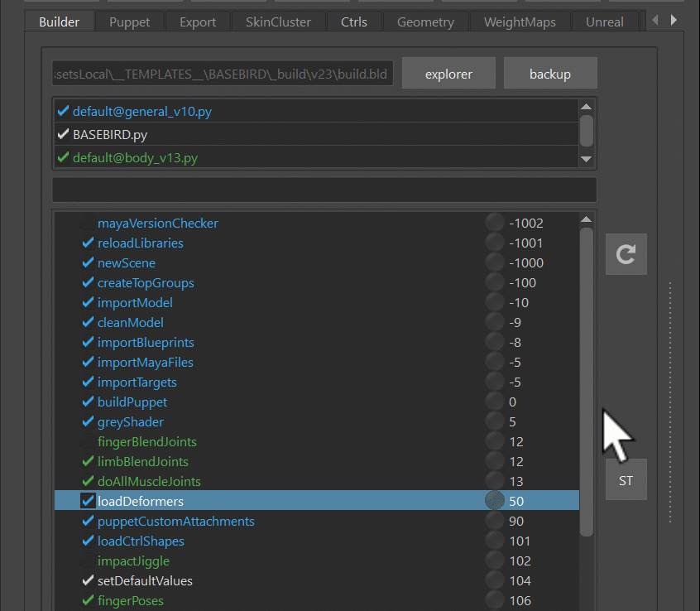Toggle createTopGroups checkbox
The image size is (700, 611).
coord(88,282)
